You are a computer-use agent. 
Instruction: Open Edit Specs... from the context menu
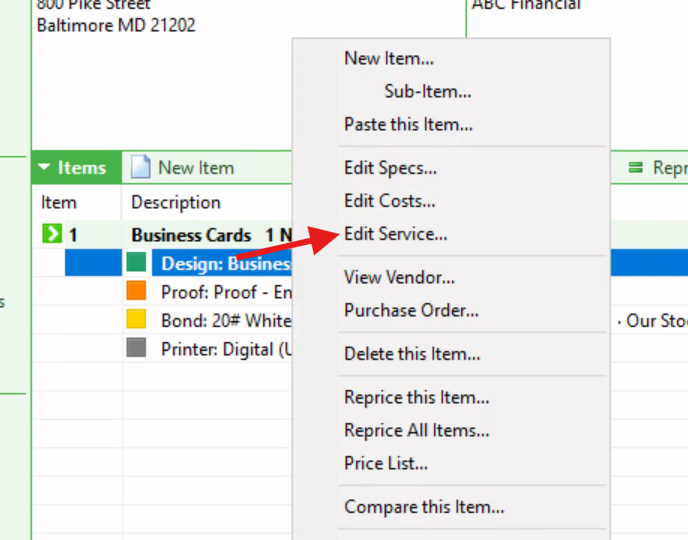(390, 168)
